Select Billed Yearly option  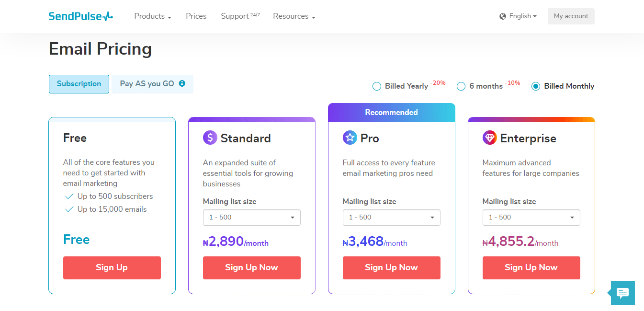pos(377,86)
